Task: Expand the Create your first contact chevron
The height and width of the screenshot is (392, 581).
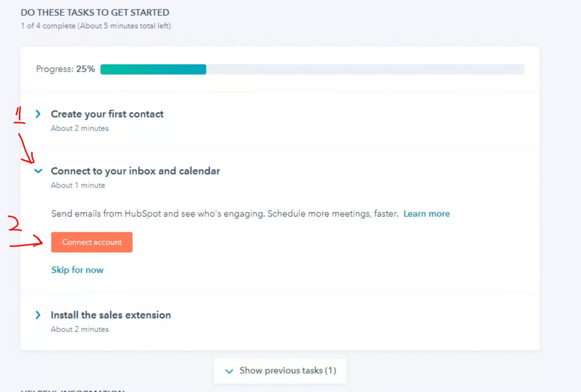Action: (x=38, y=114)
